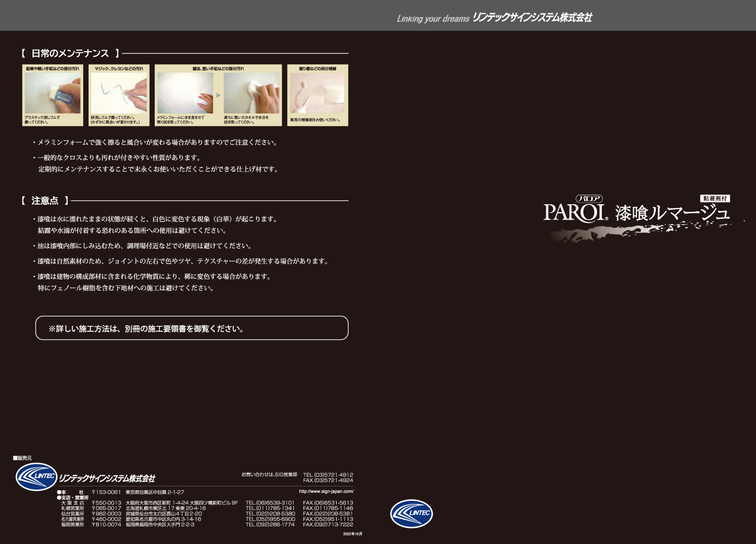
Task: Click the ●支店・営業所 label
Action: tap(73, 497)
